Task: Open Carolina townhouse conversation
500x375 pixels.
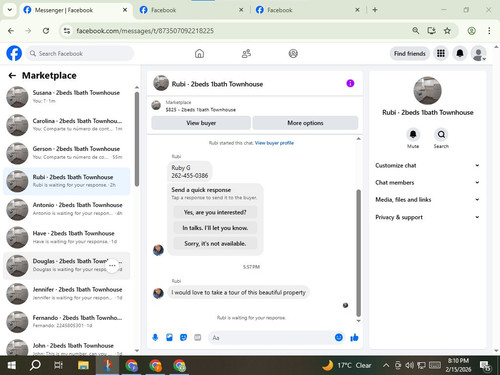Action: [67, 125]
